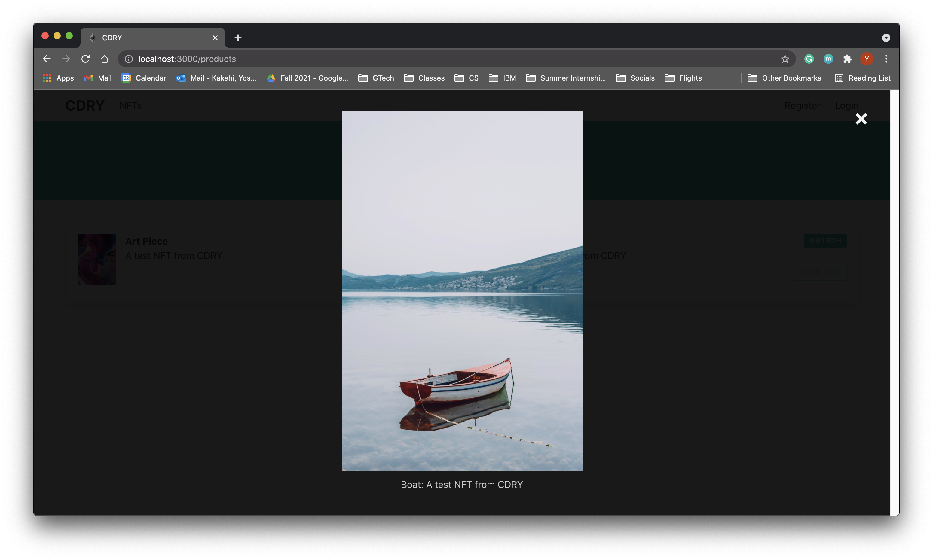The width and height of the screenshot is (933, 560).
Task: Click the Chrome profile avatar Y
Action: 867,59
